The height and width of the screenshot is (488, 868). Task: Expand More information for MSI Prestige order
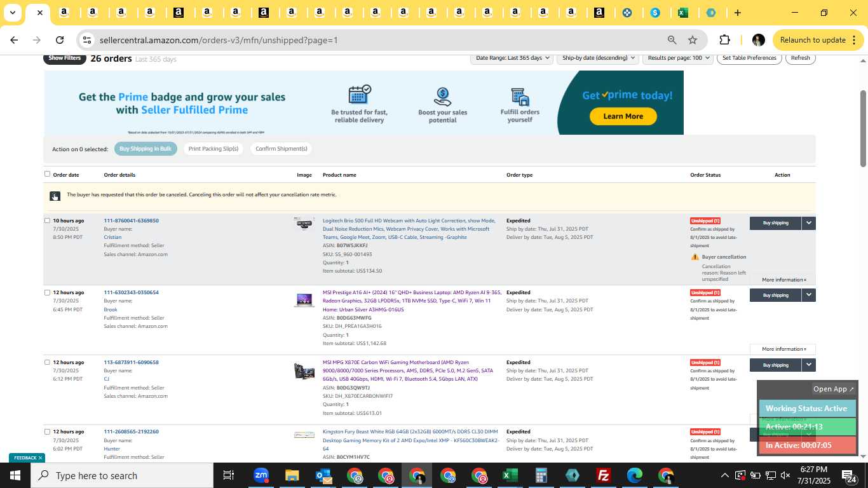[783, 349]
